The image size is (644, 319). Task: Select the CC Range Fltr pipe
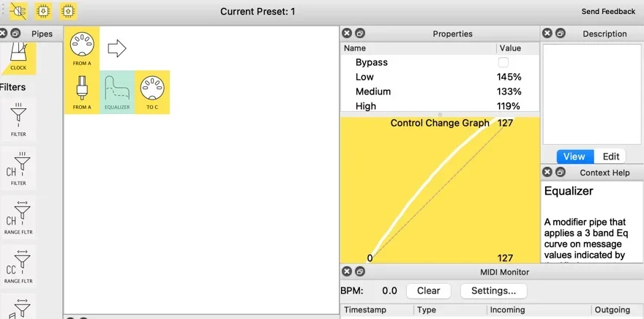pyautogui.click(x=18, y=266)
